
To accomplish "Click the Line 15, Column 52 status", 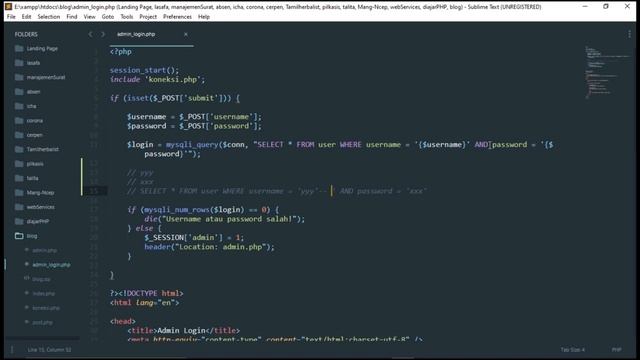I will [49, 350].
